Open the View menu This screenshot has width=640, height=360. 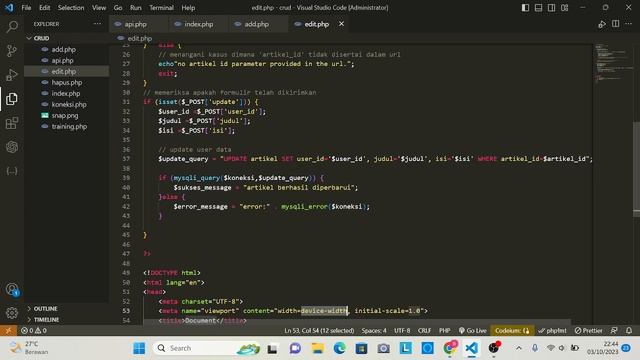pyautogui.click(x=99, y=8)
